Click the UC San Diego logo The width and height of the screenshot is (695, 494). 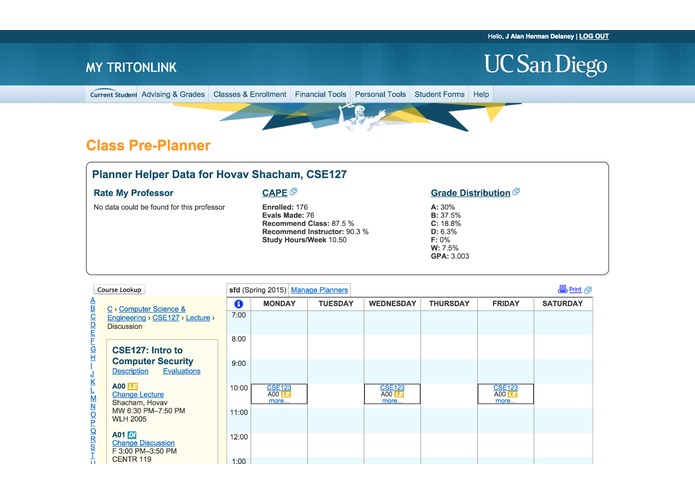click(546, 65)
